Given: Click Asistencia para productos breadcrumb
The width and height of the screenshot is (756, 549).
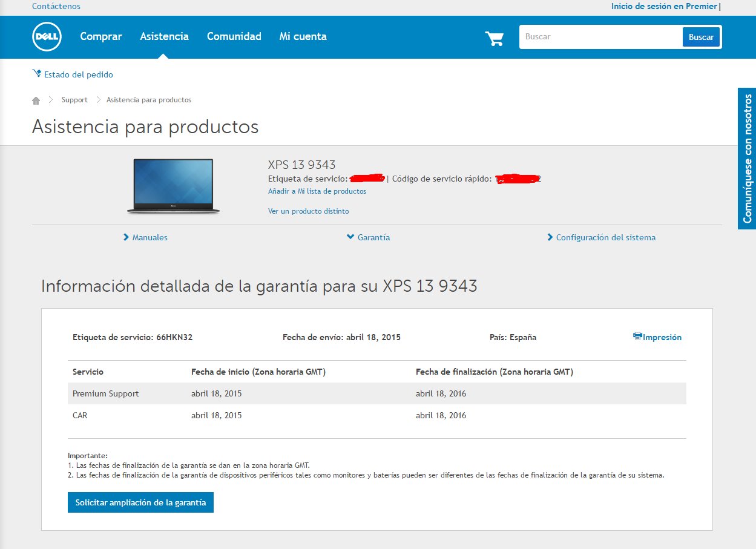Looking at the screenshot, I should pyautogui.click(x=149, y=100).
